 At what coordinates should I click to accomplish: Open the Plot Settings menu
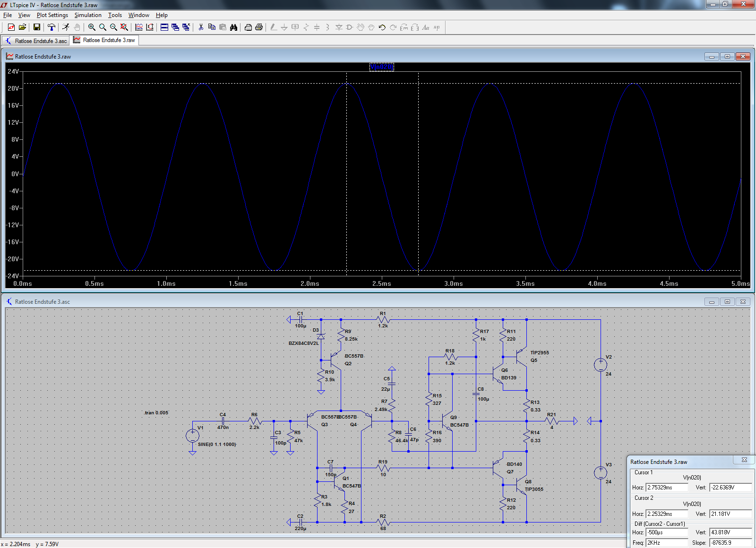click(x=52, y=15)
